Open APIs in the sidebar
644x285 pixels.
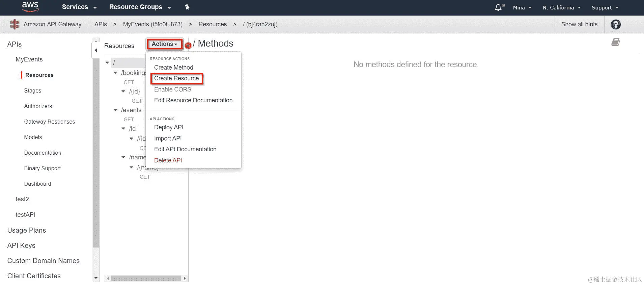point(15,44)
